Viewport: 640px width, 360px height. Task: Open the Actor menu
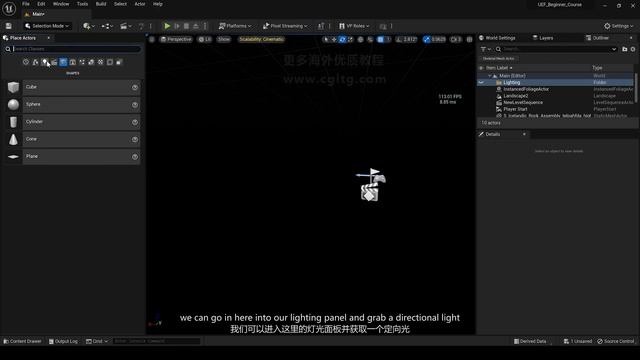point(140,4)
